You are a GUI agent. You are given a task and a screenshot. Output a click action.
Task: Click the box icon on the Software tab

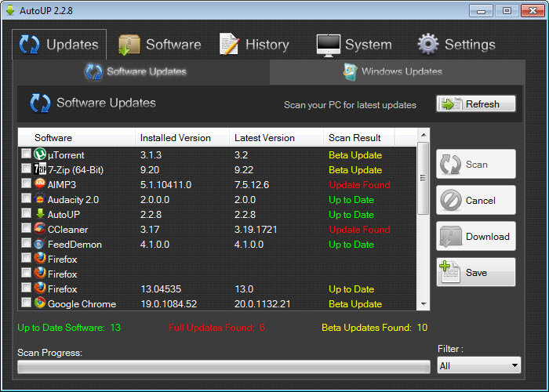pos(129,45)
